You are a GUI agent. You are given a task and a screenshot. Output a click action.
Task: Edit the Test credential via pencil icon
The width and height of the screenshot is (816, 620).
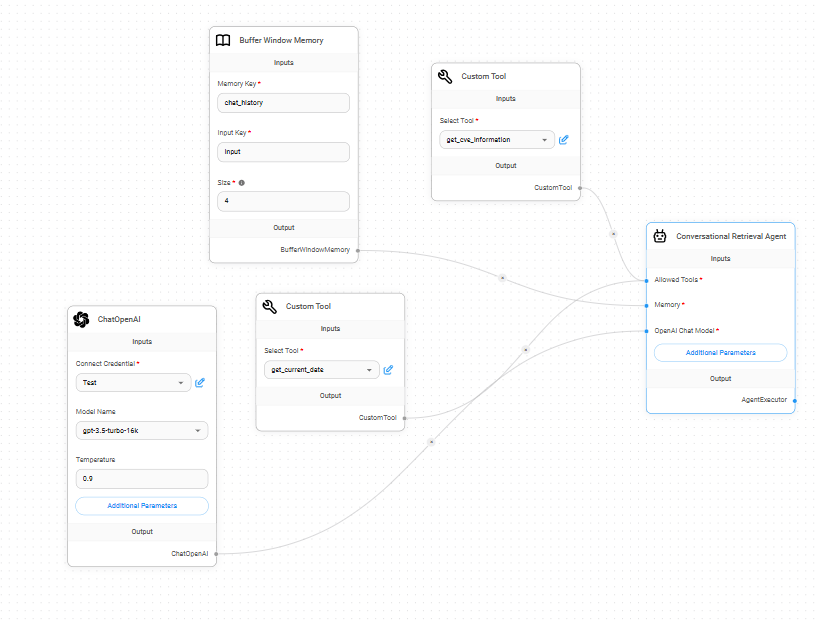point(200,382)
